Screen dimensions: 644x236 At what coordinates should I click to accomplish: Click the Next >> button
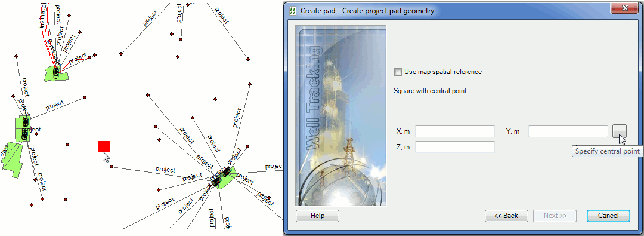click(555, 216)
